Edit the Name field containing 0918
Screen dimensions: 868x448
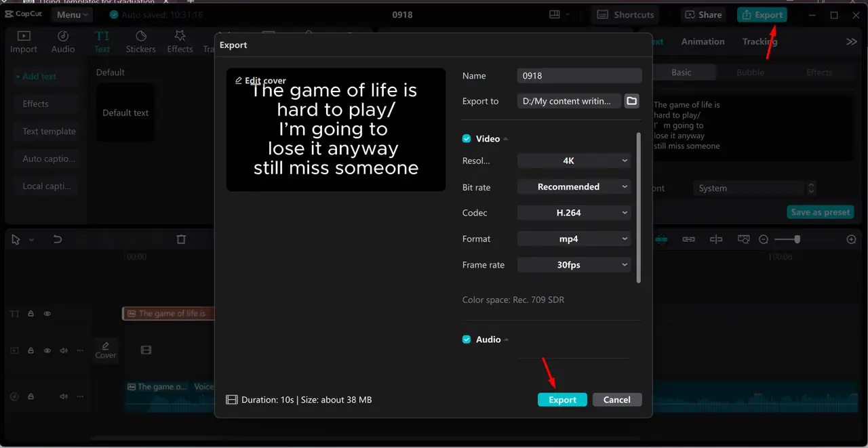click(x=579, y=76)
